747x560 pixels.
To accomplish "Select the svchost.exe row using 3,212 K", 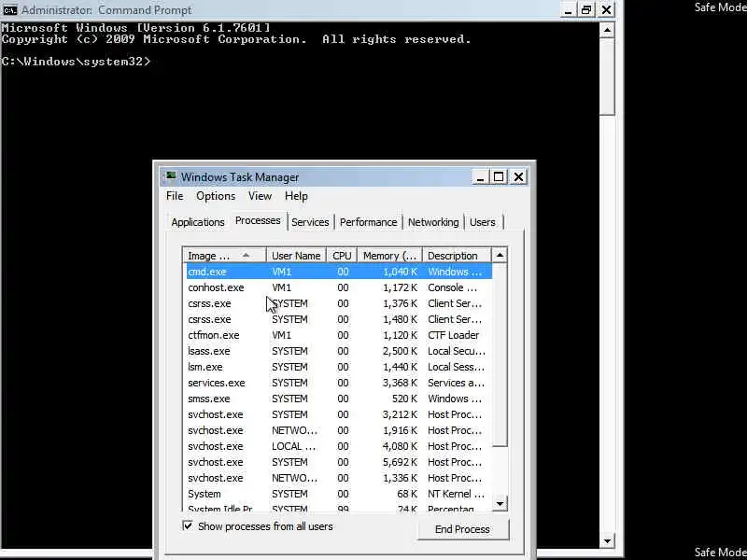I will (x=338, y=414).
